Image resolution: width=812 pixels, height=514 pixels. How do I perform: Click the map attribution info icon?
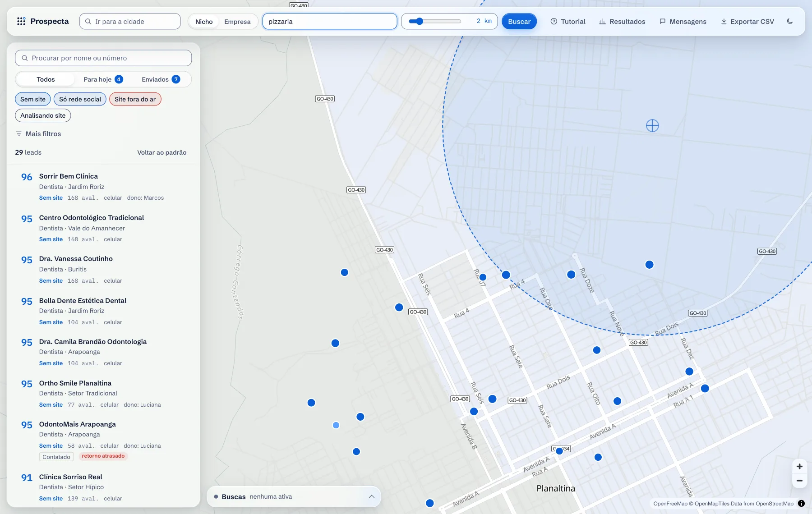pos(801,504)
